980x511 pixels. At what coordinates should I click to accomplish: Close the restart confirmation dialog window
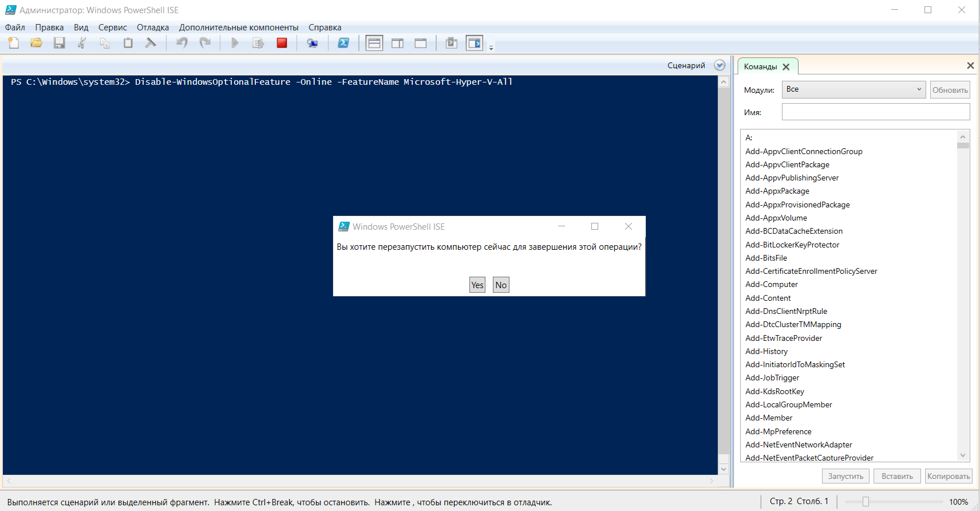pyautogui.click(x=629, y=226)
